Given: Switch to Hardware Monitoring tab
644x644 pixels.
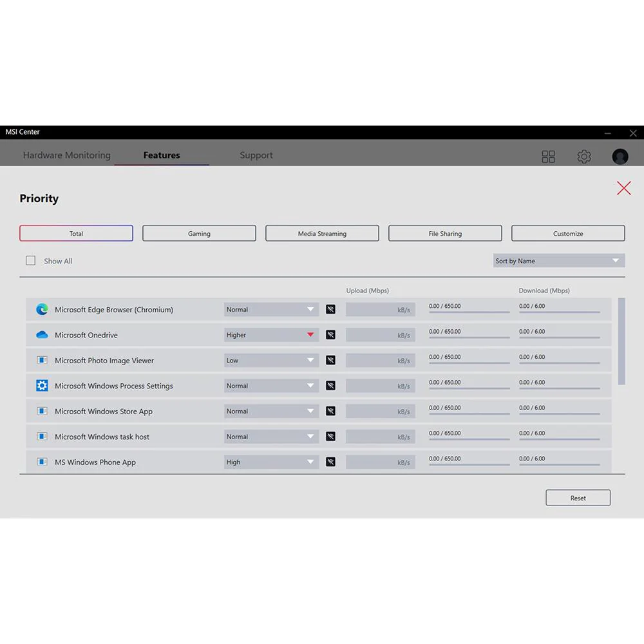Looking at the screenshot, I should (66, 155).
